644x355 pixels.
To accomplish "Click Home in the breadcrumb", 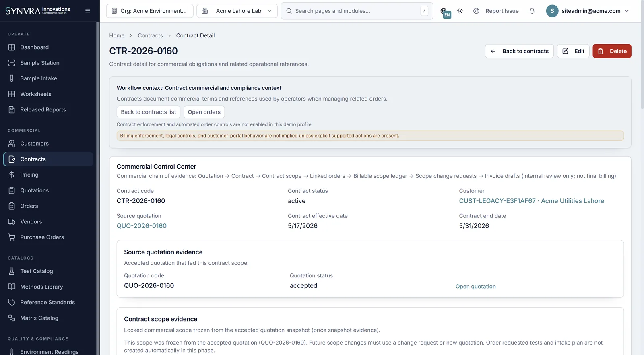I will click(x=117, y=35).
